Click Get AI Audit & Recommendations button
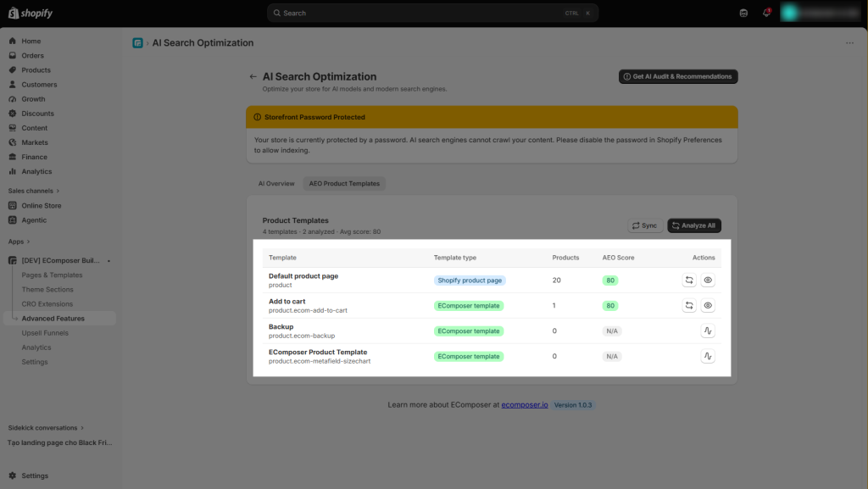The width and height of the screenshot is (868, 489). tap(678, 77)
